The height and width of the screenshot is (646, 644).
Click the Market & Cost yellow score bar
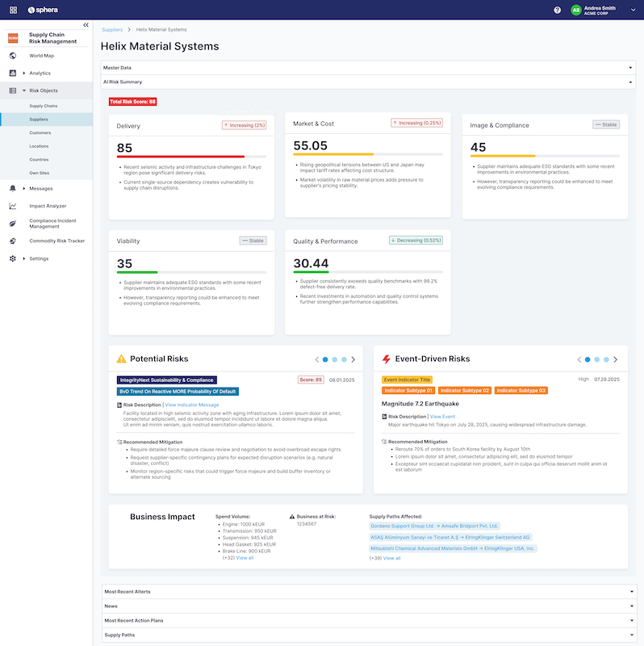[x=333, y=154]
